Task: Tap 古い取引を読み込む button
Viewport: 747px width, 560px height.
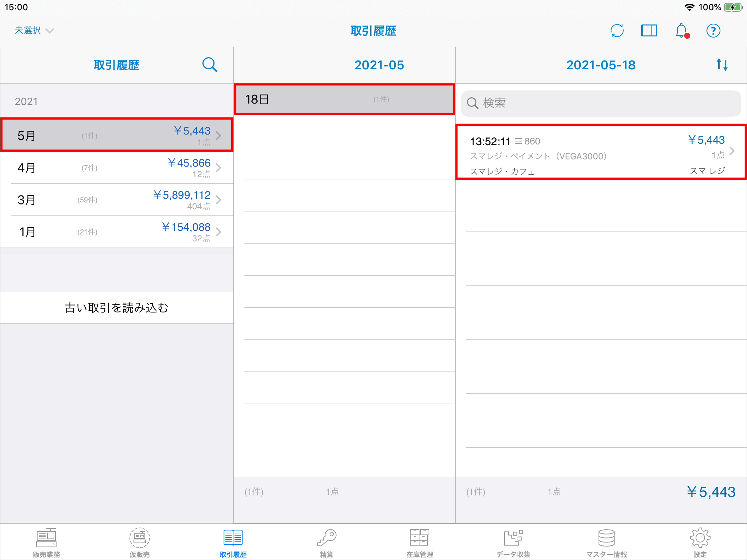Action: pyautogui.click(x=117, y=308)
